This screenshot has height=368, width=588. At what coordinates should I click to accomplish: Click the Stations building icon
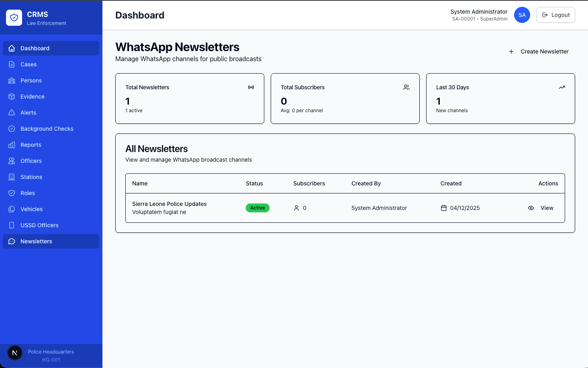[12, 177]
